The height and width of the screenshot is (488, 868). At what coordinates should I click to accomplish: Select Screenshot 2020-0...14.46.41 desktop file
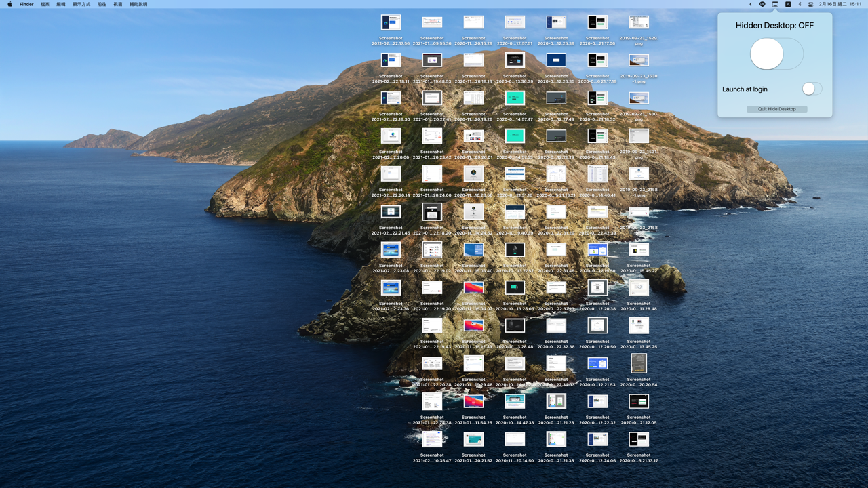[597, 182]
